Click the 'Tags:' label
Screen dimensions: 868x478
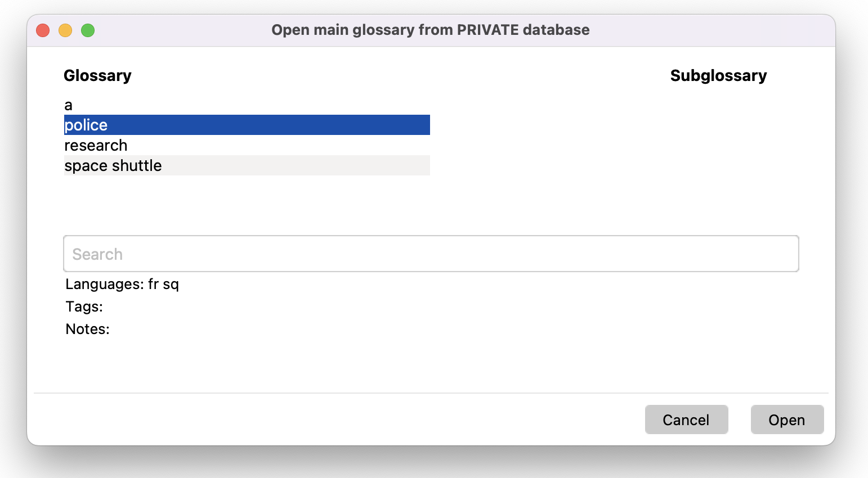[x=84, y=306]
